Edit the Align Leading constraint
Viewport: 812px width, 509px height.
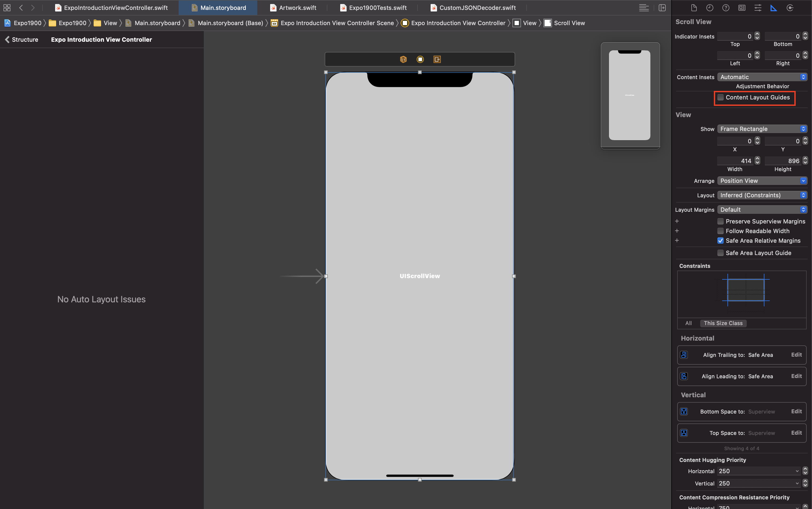[x=796, y=376]
